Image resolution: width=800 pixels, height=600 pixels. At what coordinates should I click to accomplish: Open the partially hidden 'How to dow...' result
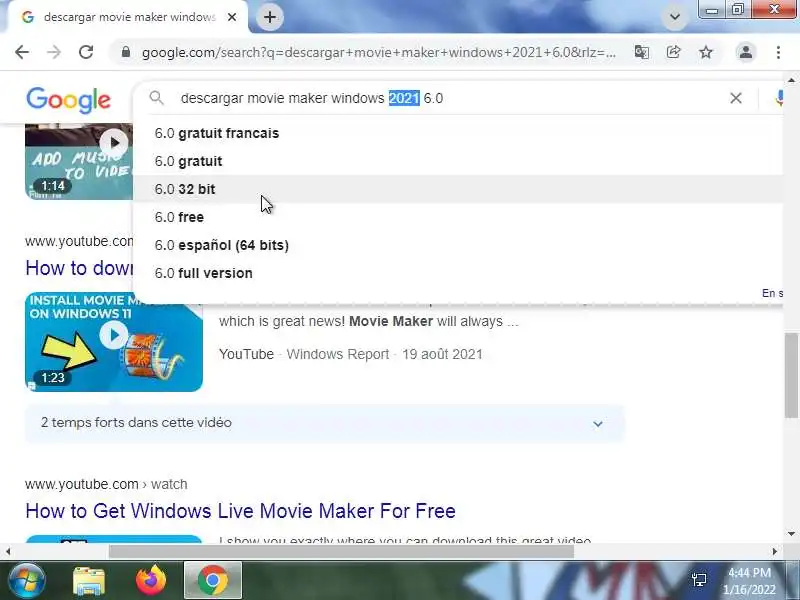click(x=79, y=268)
